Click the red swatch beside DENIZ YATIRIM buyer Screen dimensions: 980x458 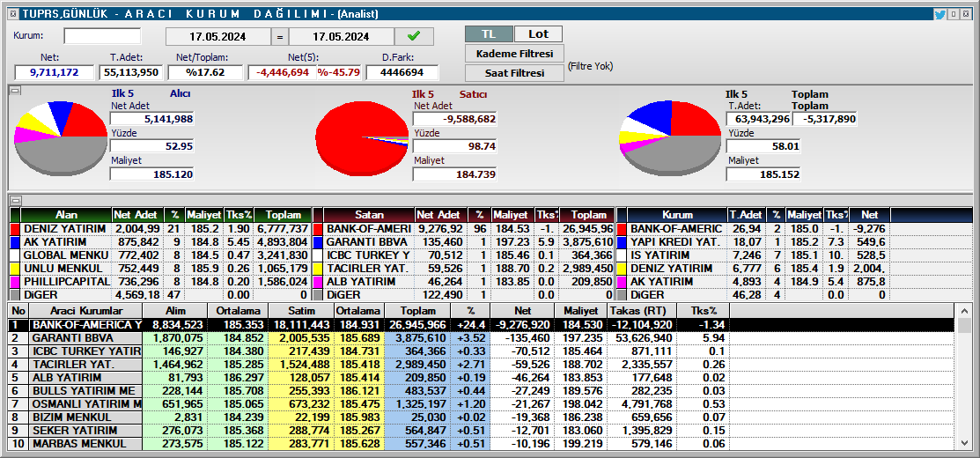(15, 229)
